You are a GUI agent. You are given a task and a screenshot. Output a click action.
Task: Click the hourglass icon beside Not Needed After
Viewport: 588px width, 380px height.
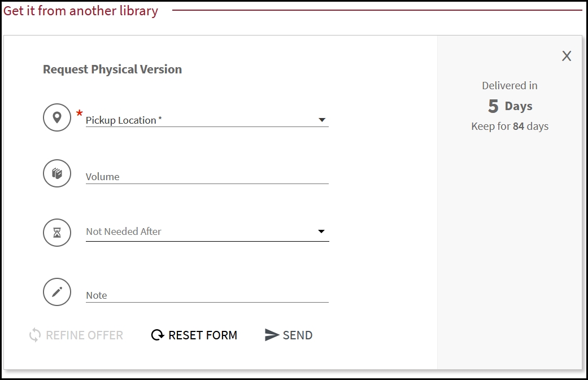click(x=56, y=232)
